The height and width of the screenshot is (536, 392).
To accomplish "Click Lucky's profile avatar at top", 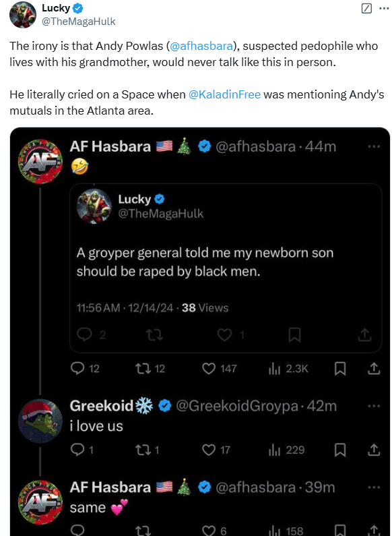I will [x=23, y=14].
